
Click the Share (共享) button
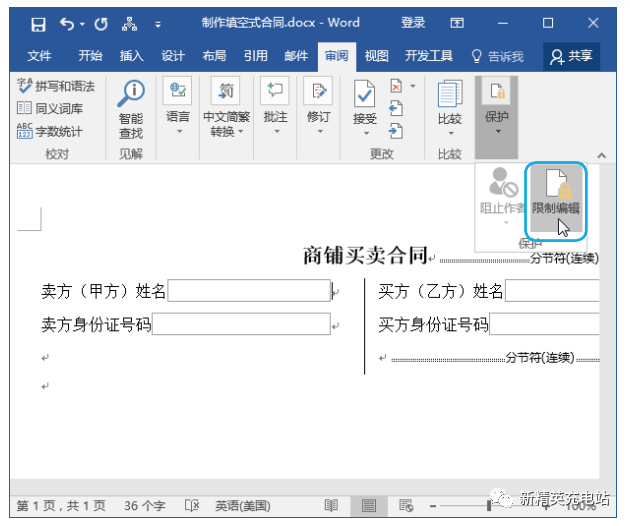click(571, 56)
